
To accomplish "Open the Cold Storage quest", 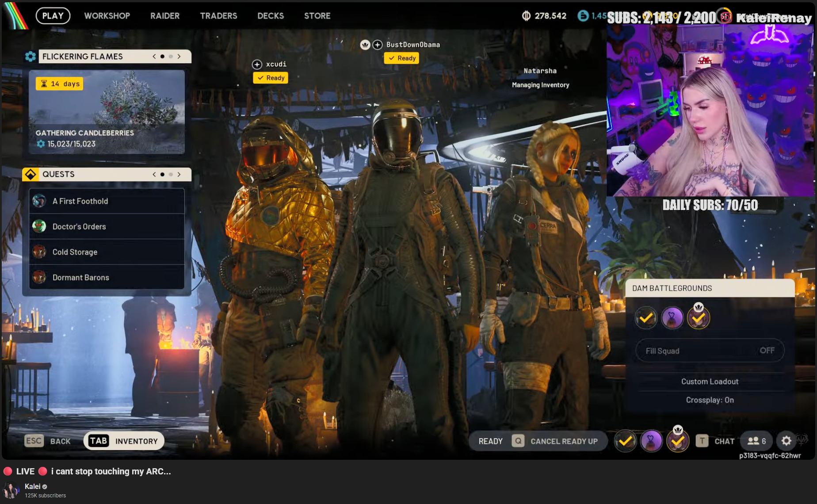I will (107, 252).
